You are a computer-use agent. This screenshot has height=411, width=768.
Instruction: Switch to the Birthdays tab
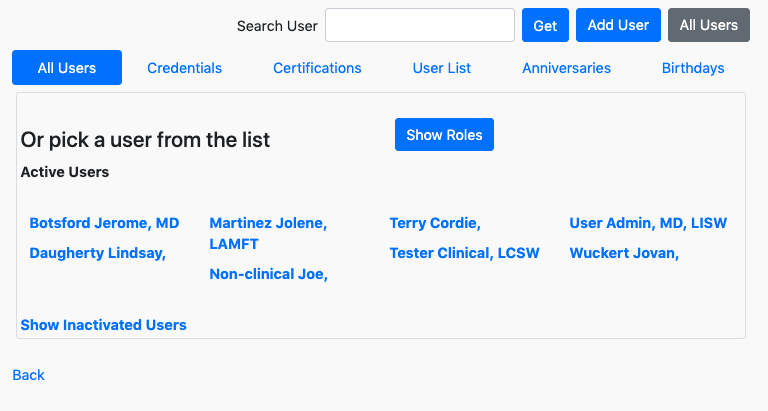pos(693,68)
